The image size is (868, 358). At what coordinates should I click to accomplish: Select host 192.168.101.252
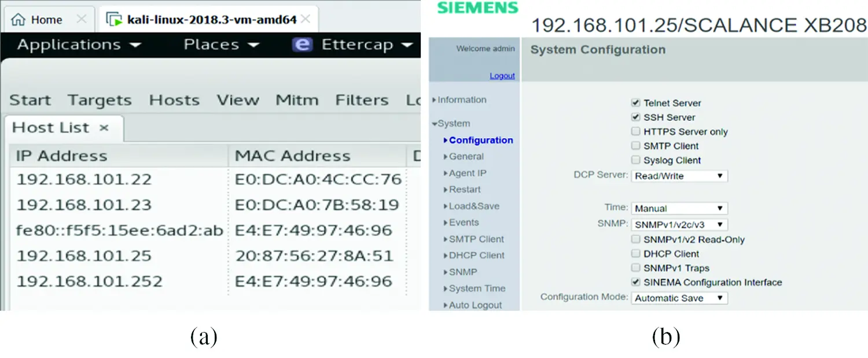coord(90,282)
